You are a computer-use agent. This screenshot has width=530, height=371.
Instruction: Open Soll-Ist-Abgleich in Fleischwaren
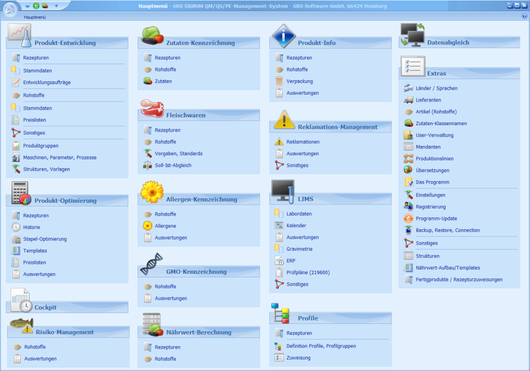coord(173,165)
